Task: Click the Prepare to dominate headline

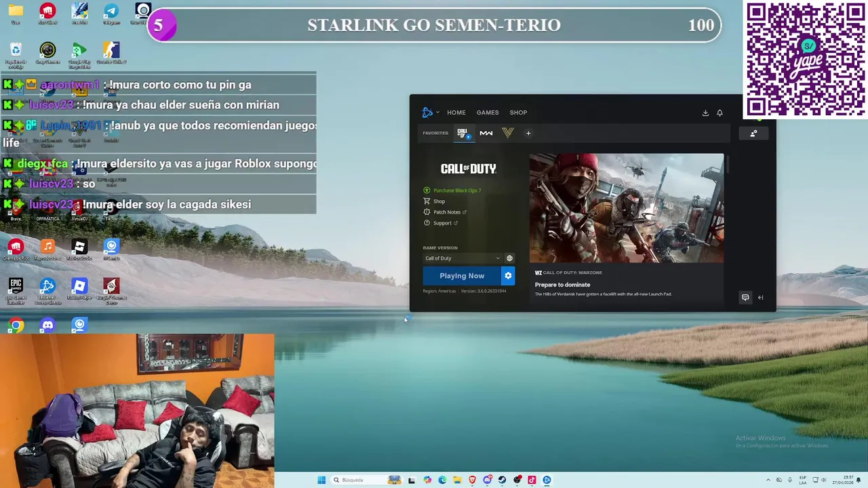Action: coord(562,285)
